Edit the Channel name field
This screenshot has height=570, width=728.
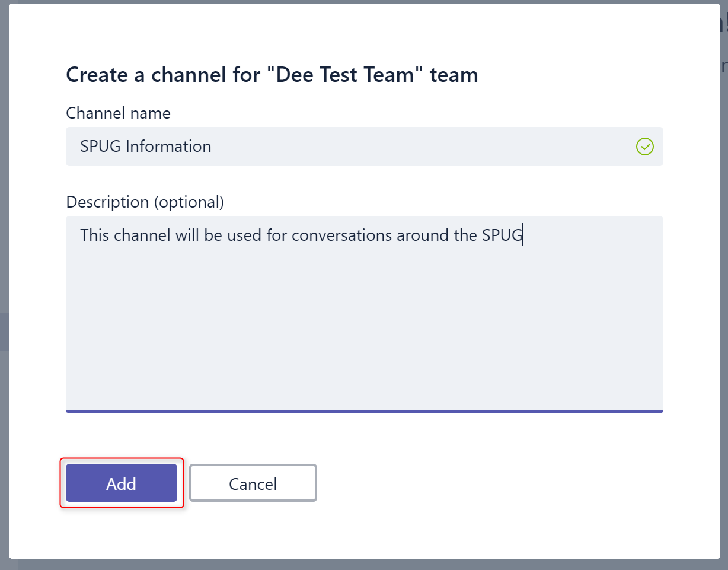tap(365, 147)
